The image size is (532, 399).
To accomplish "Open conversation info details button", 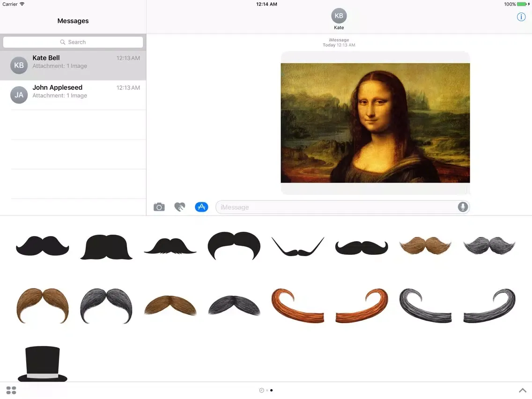I will (x=521, y=17).
